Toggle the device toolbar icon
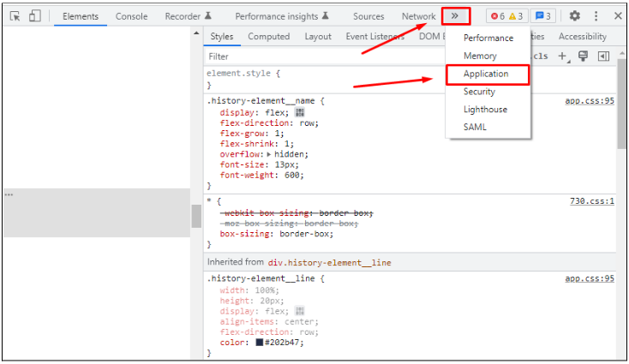This screenshot has width=629, height=364. coord(34,16)
